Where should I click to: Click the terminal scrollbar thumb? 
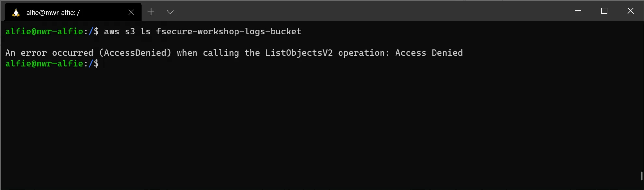642,176
